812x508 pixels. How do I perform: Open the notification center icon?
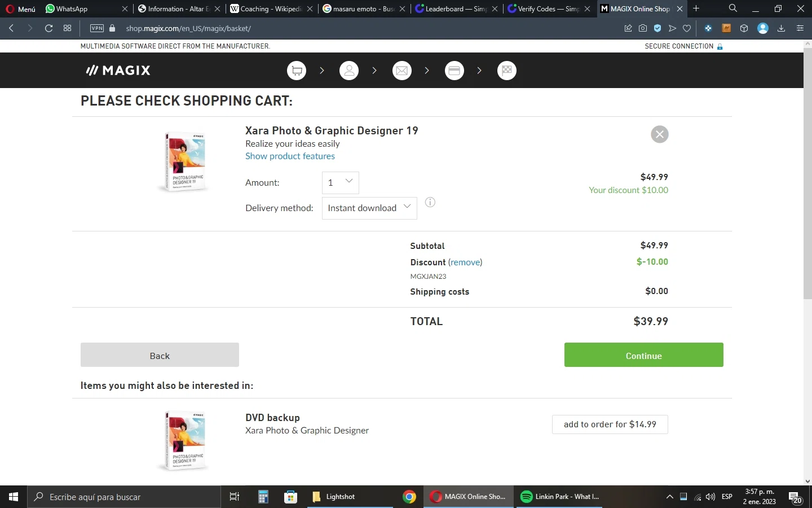[795, 498]
